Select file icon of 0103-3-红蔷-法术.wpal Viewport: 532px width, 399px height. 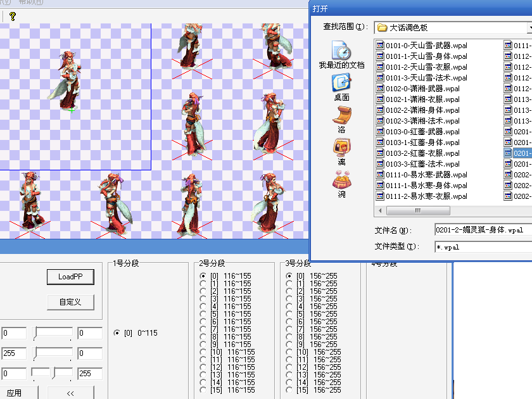tap(380, 164)
